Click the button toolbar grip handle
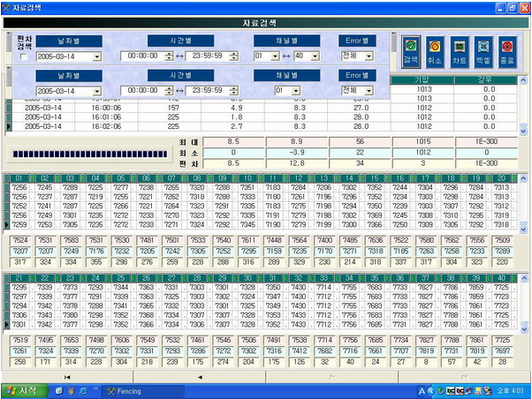The width and height of the screenshot is (532, 399). pos(394,42)
